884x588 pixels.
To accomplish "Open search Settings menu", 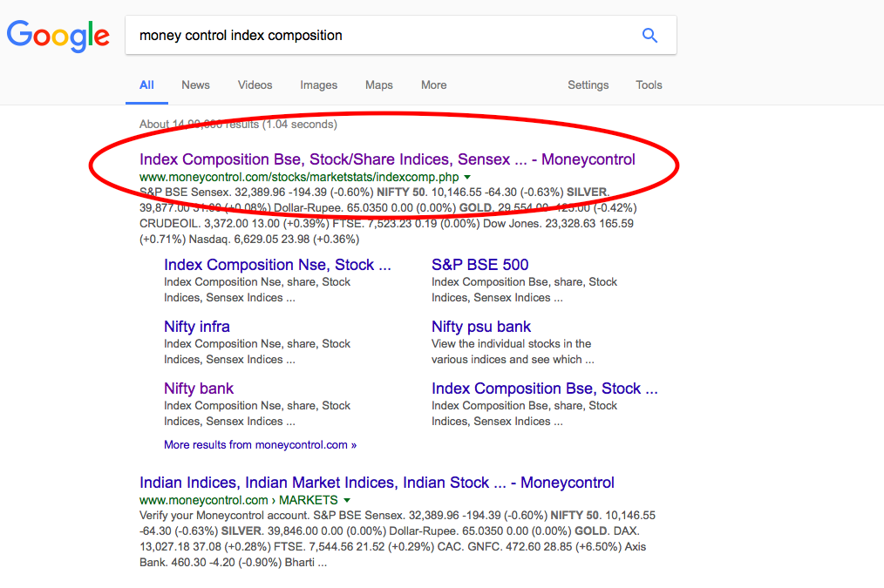I will [x=588, y=85].
